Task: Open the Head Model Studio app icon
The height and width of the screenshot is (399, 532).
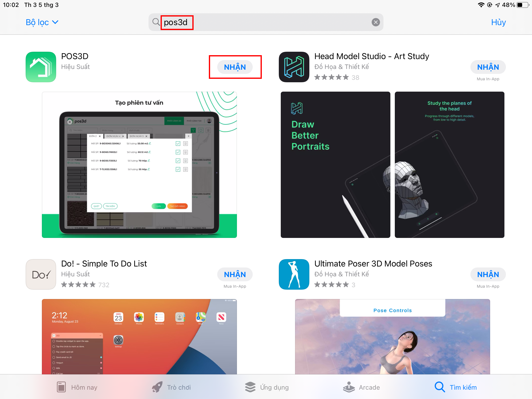Action: tap(294, 67)
